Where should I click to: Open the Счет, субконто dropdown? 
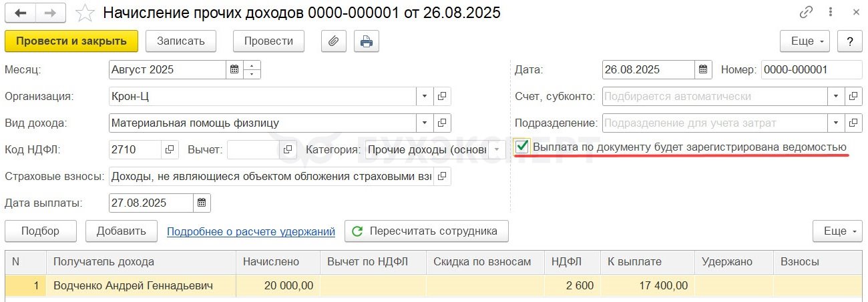pos(837,96)
